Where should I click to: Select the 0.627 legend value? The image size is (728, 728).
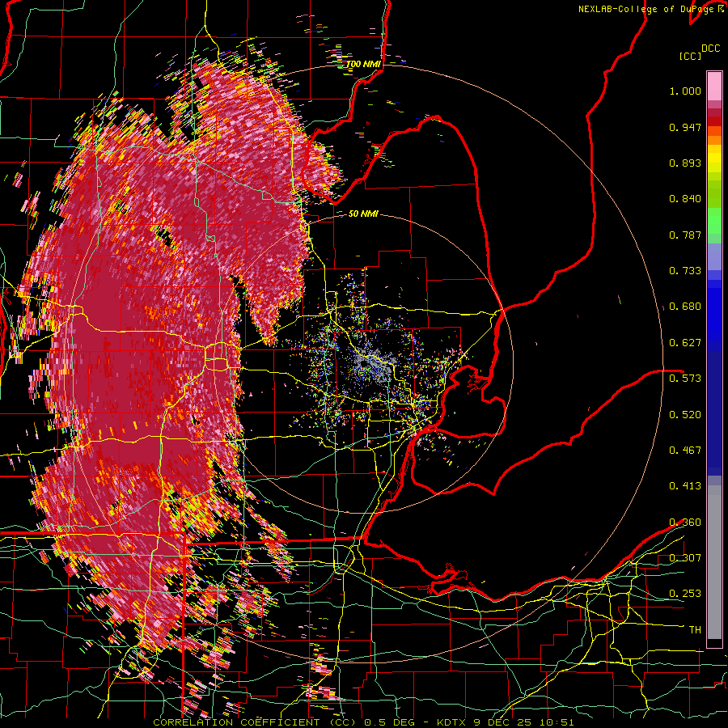[685, 343]
